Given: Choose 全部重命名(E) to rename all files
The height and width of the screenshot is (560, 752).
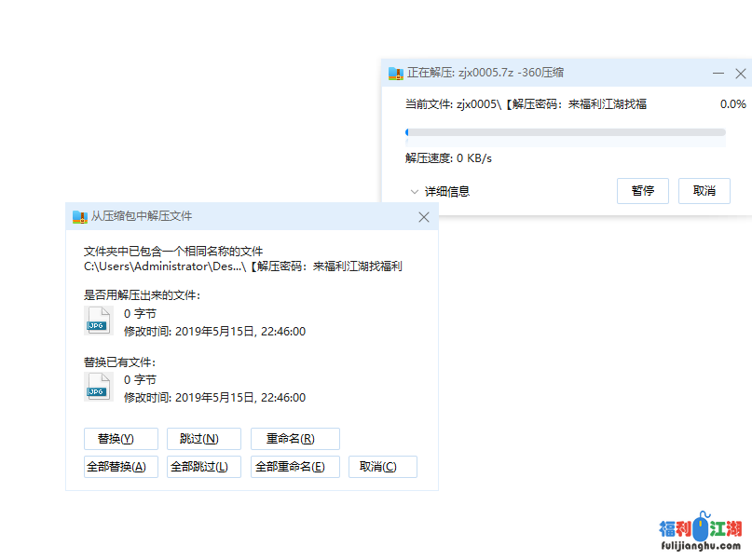Looking at the screenshot, I should [x=294, y=466].
